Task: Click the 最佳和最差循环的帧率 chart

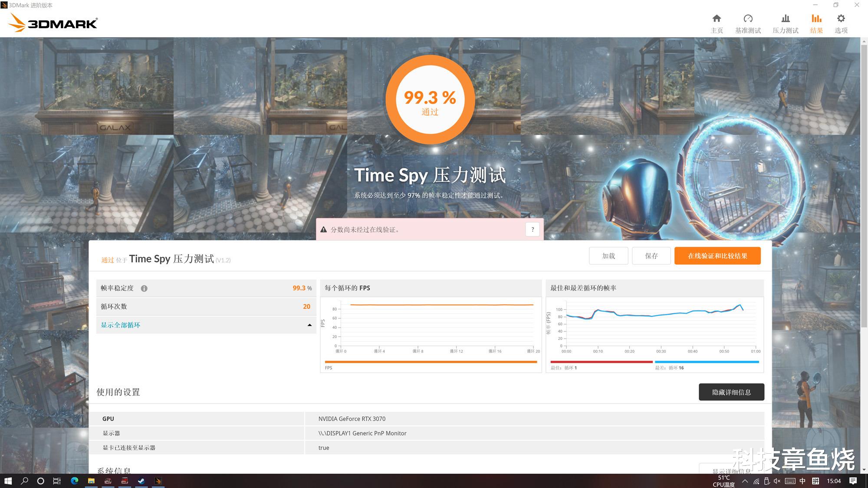Action: (654, 326)
